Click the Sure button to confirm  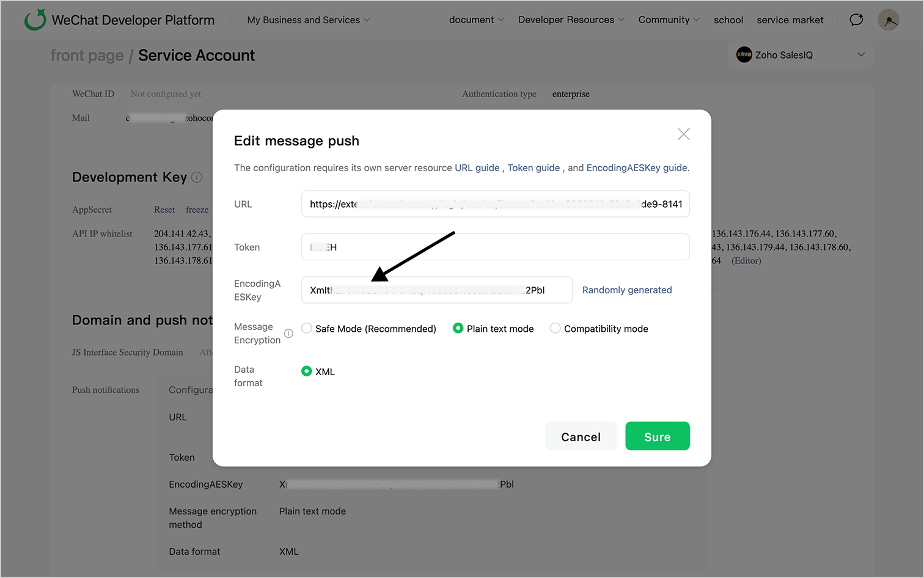tap(657, 436)
